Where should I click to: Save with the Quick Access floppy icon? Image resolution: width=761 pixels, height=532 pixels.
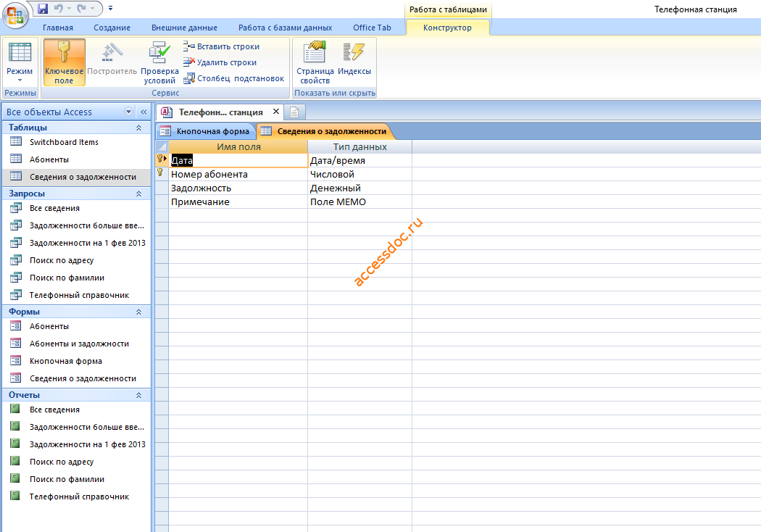pyautogui.click(x=43, y=8)
